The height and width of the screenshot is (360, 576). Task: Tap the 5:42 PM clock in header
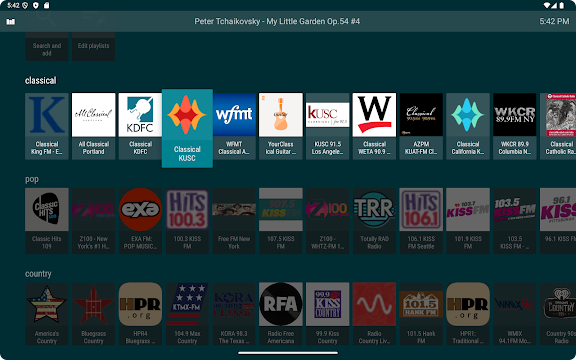[x=554, y=21]
